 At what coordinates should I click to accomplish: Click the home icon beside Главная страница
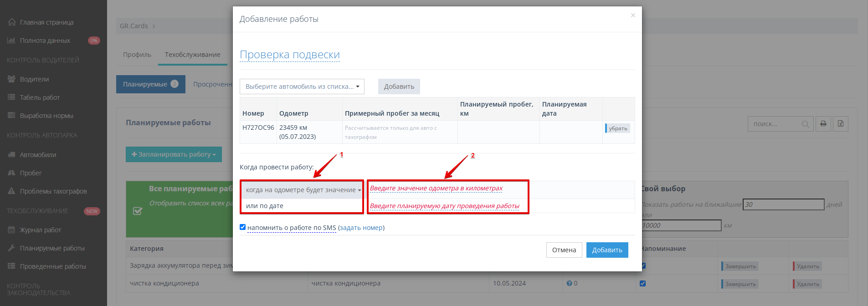point(12,22)
